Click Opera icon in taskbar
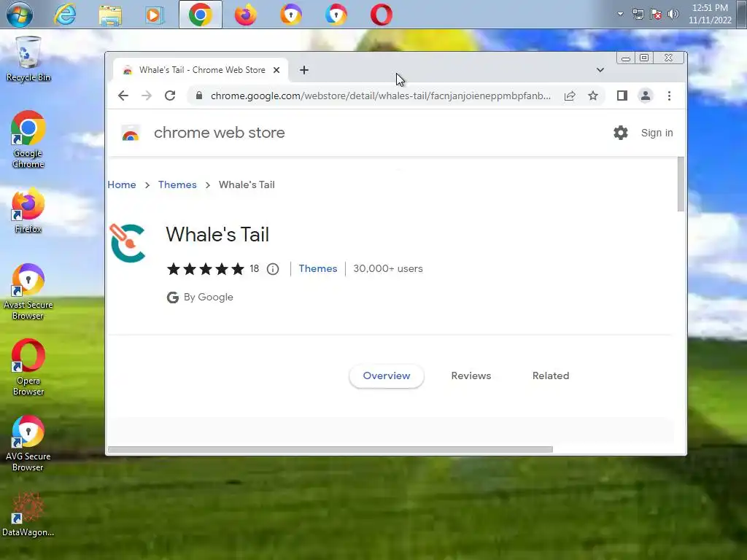This screenshot has height=560, width=747. pyautogui.click(x=381, y=15)
